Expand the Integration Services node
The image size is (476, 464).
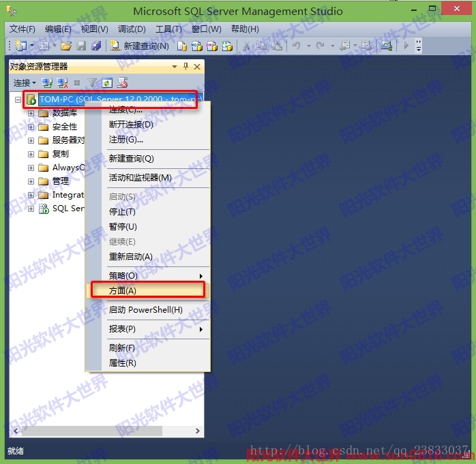pyautogui.click(x=31, y=195)
